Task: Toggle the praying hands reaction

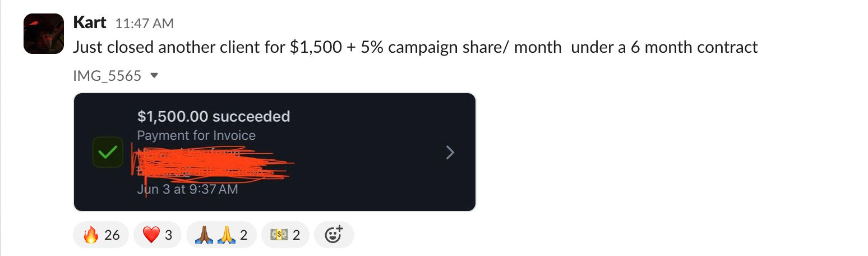Action: pyautogui.click(x=221, y=235)
